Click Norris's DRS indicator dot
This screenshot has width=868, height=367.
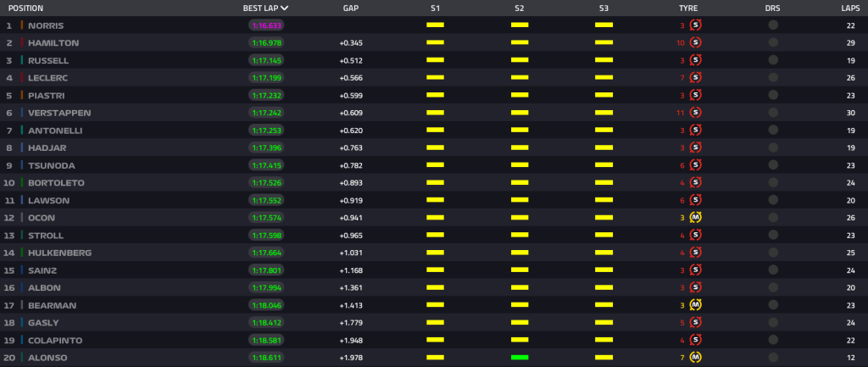773,25
